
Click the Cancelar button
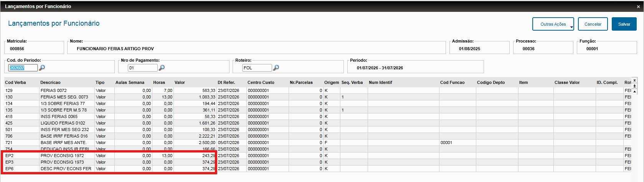point(593,24)
